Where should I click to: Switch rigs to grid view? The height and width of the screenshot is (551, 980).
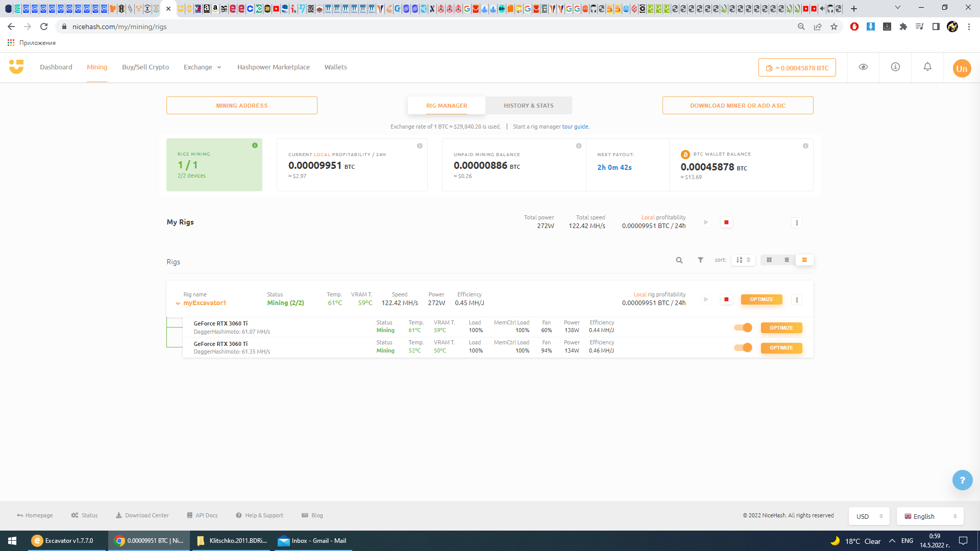click(x=769, y=260)
